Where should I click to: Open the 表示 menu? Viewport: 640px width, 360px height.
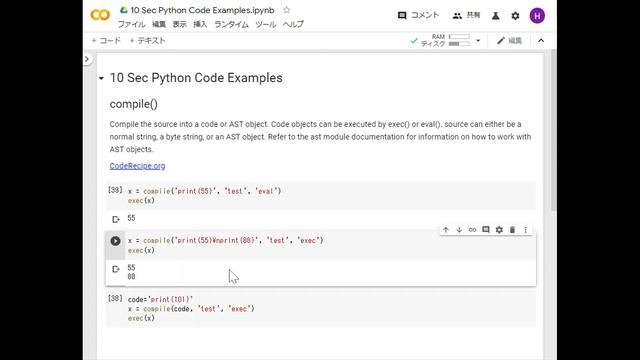[x=180, y=24]
